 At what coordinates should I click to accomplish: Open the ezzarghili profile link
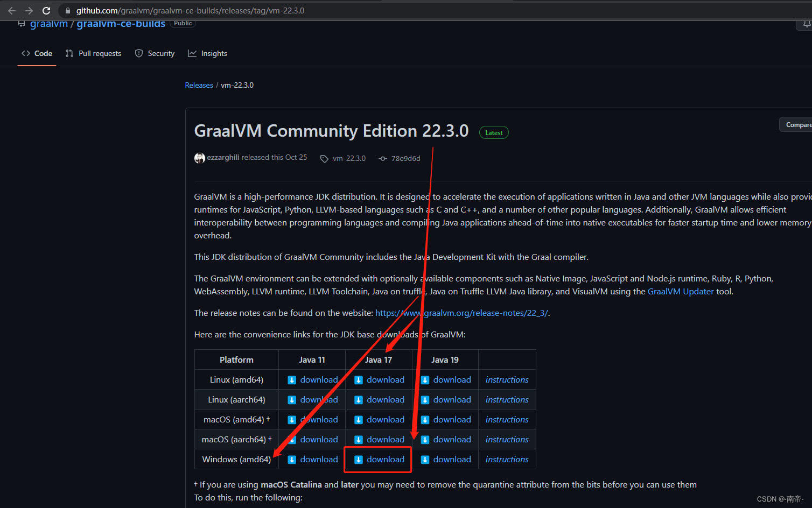pyautogui.click(x=223, y=157)
